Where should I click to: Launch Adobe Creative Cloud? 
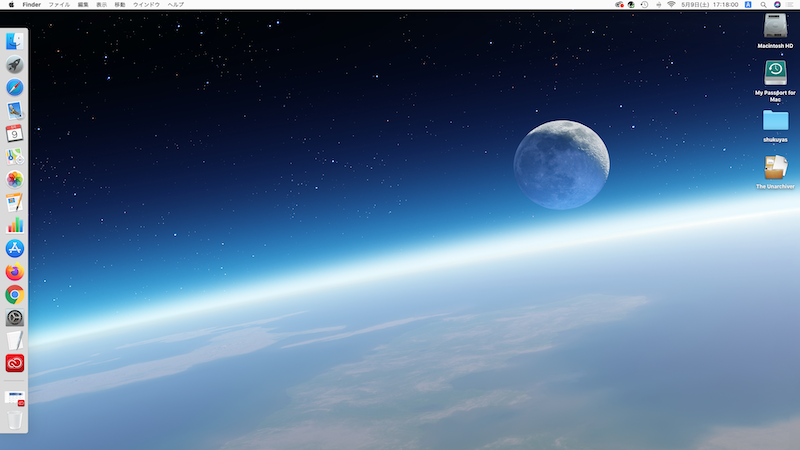pyautogui.click(x=14, y=363)
